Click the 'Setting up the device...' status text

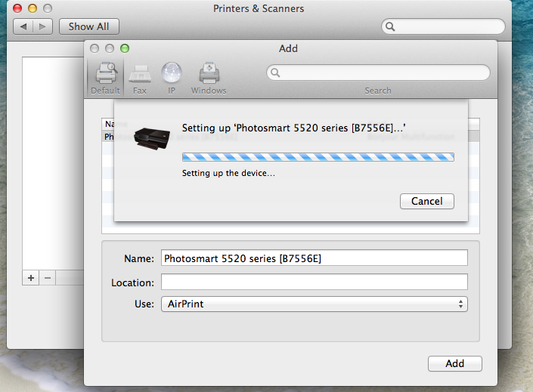(228, 173)
